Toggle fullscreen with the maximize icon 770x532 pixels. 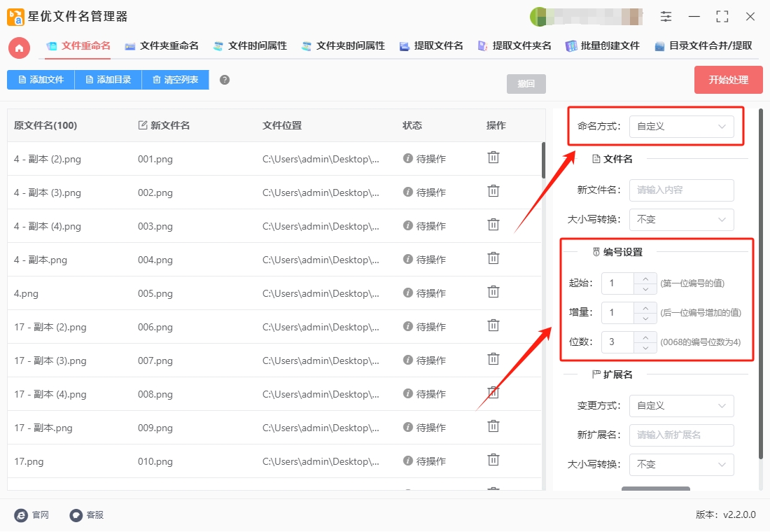click(x=722, y=17)
